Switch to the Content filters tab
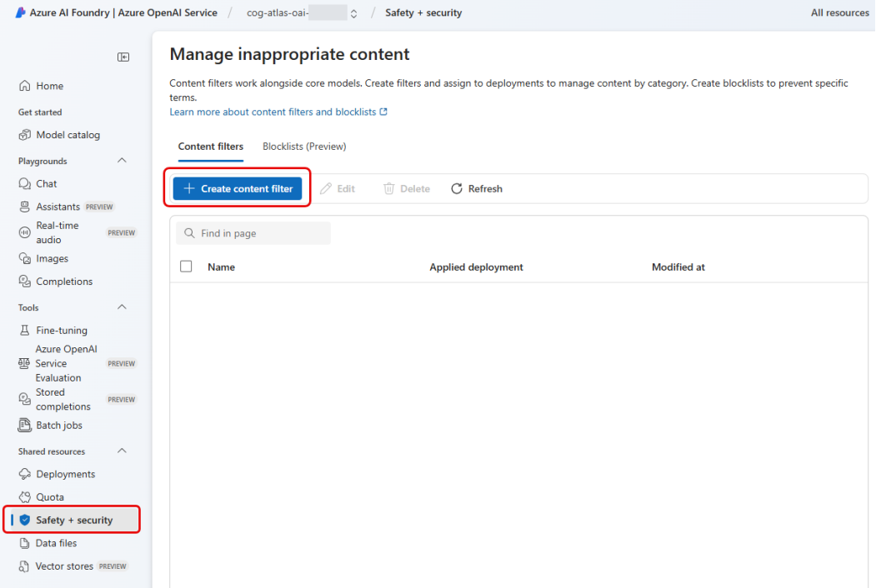This screenshot has width=876, height=588. coord(211,147)
